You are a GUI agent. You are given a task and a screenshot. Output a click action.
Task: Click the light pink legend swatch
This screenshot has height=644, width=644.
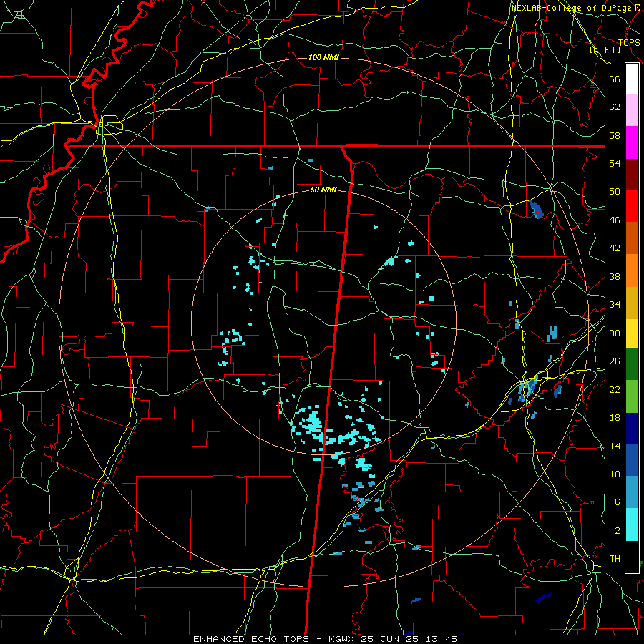(632, 109)
